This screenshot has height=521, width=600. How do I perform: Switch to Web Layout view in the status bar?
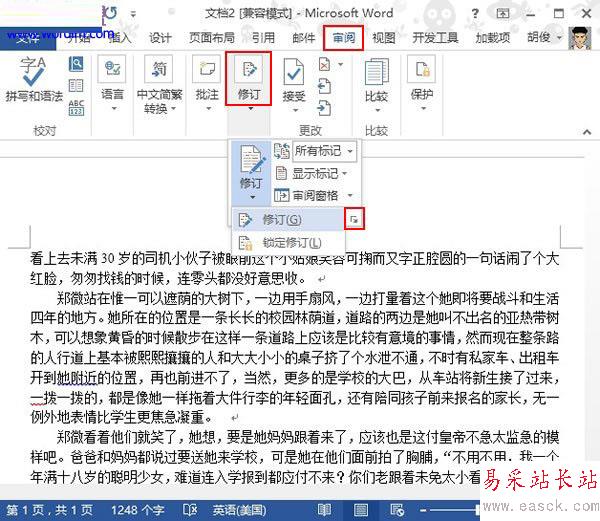point(397,510)
